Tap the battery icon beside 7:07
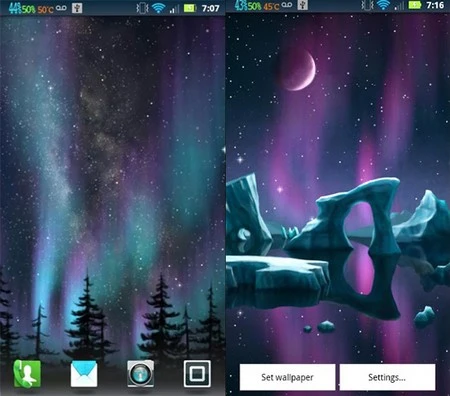Image resolution: width=450 pixels, height=396 pixels. [190, 8]
